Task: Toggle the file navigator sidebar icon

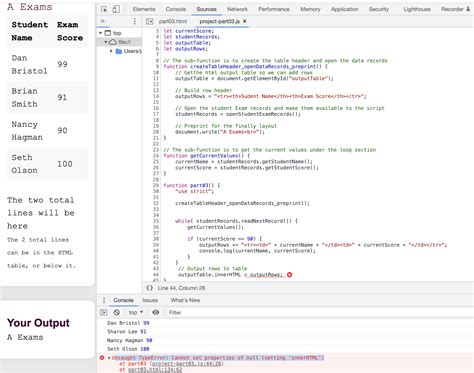Action: [150, 21]
